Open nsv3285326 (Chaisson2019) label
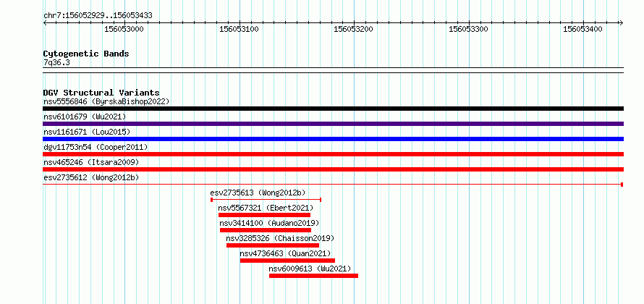Image resolution: width=644 pixels, height=304 pixels. (x=280, y=238)
